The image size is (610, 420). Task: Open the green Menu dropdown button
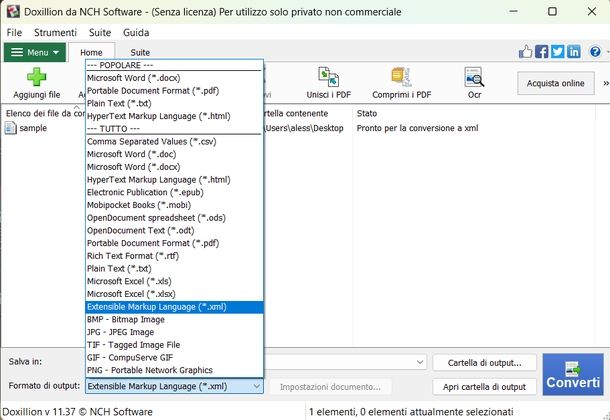(35, 52)
